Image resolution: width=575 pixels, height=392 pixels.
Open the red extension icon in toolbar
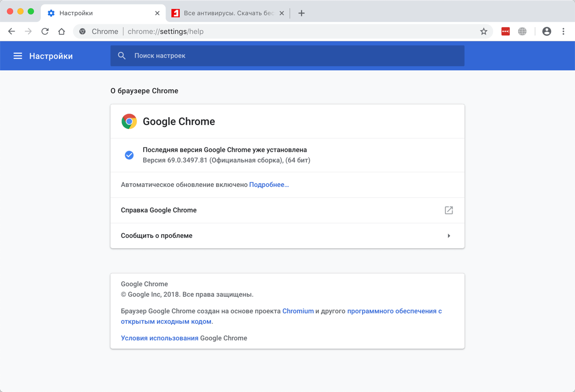[x=506, y=32]
